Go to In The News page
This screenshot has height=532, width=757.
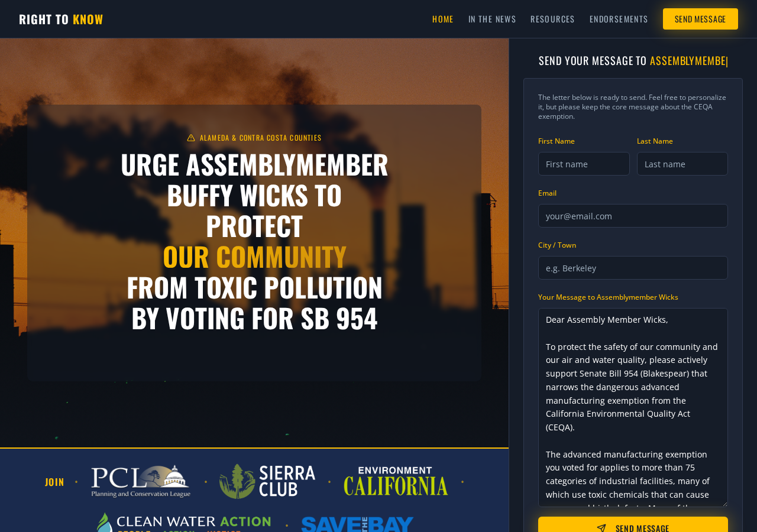(492, 19)
